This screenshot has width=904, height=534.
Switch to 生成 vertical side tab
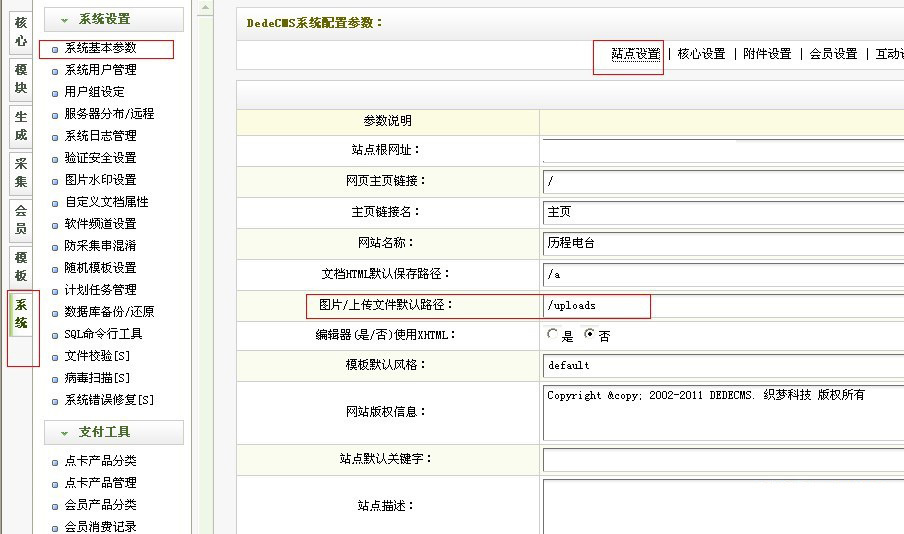click(x=21, y=126)
